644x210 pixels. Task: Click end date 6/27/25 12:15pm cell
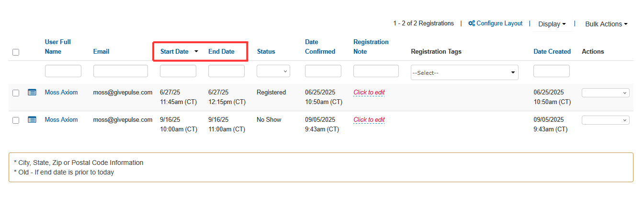(227, 97)
